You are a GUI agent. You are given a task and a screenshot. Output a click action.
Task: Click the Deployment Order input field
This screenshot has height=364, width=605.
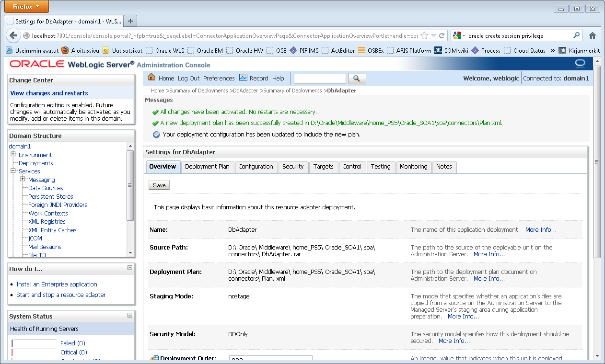[270, 359]
